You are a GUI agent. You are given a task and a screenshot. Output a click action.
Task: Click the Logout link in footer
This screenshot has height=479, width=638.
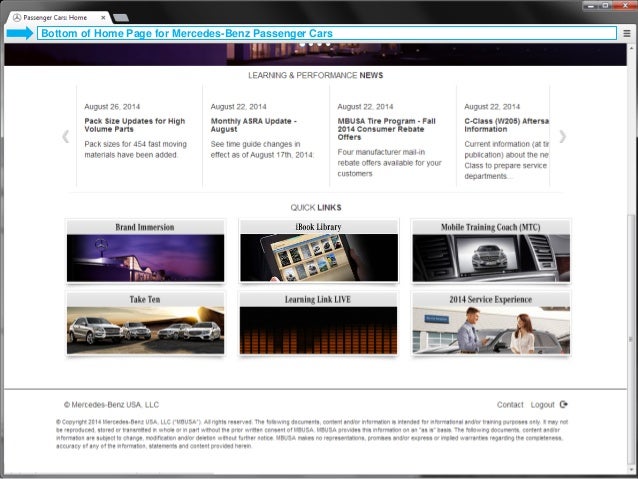(x=542, y=405)
